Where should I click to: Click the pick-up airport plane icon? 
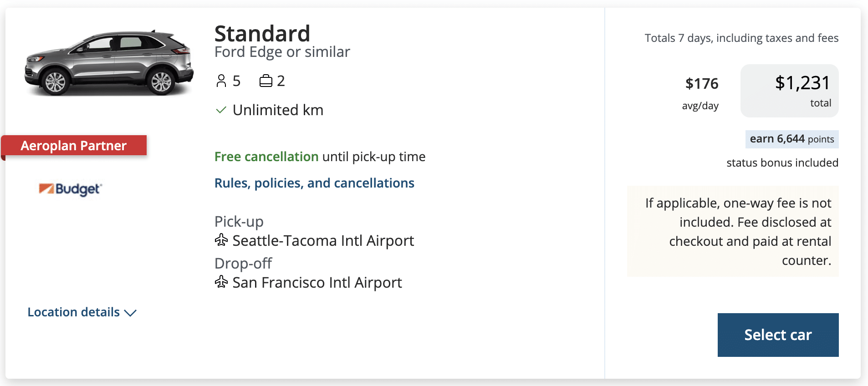[221, 240]
